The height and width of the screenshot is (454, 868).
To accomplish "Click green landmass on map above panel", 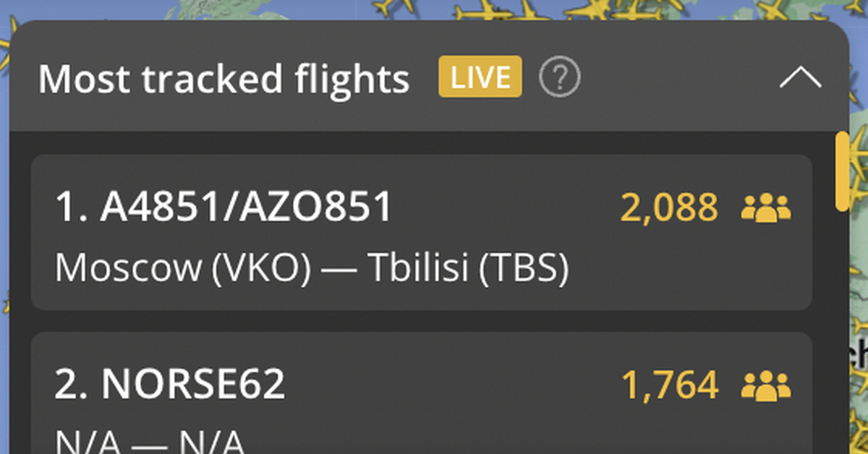I will 217,9.
